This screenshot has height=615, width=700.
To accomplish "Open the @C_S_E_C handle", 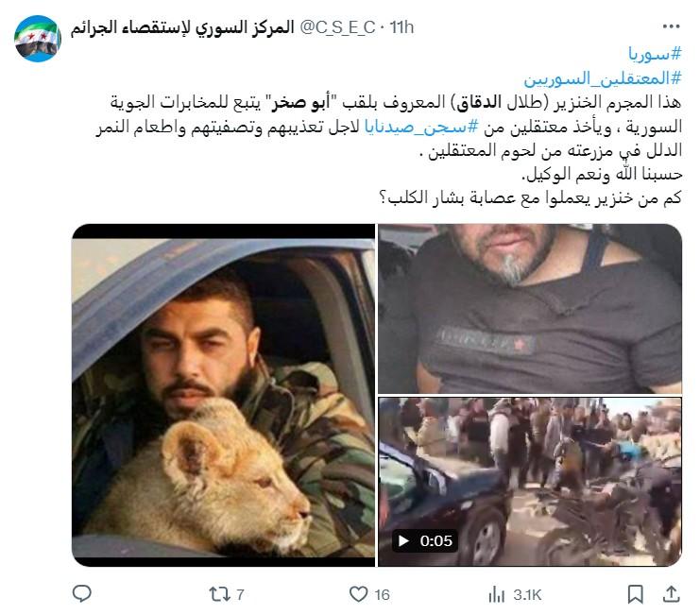I will point(337,27).
